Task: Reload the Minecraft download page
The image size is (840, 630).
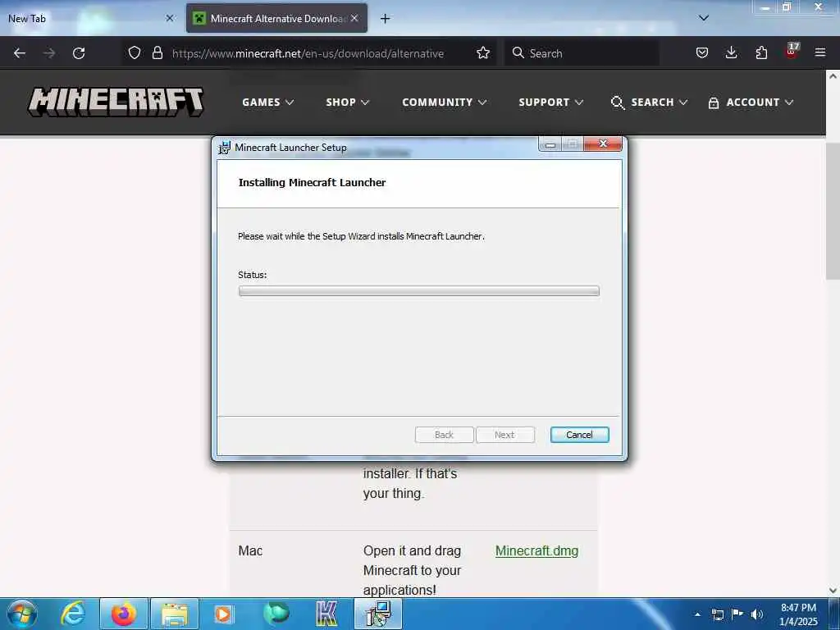Action: pos(79,53)
